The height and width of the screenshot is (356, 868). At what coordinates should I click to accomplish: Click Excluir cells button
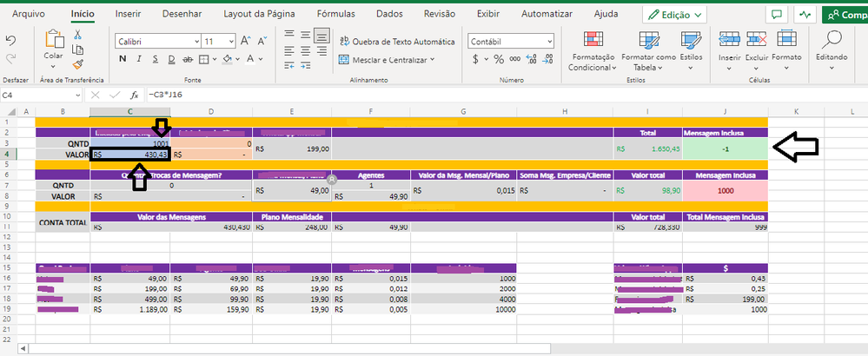coord(756,51)
